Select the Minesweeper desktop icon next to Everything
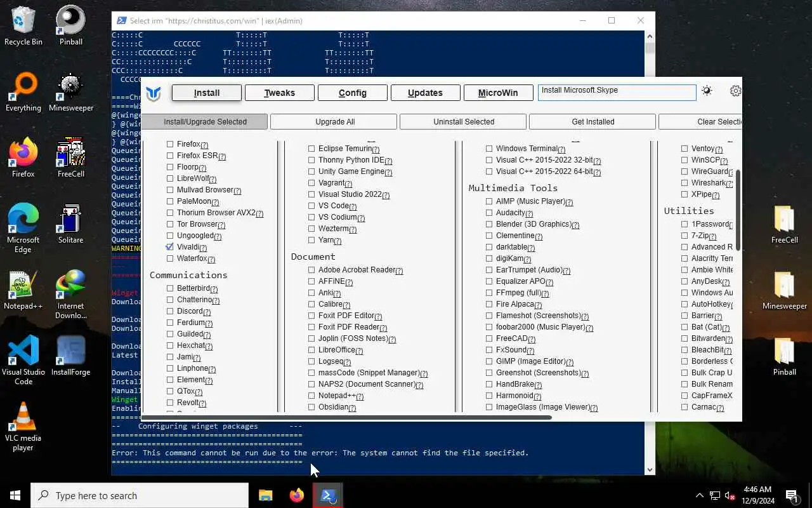The height and width of the screenshot is (508, 812). (x=70, y=92)
